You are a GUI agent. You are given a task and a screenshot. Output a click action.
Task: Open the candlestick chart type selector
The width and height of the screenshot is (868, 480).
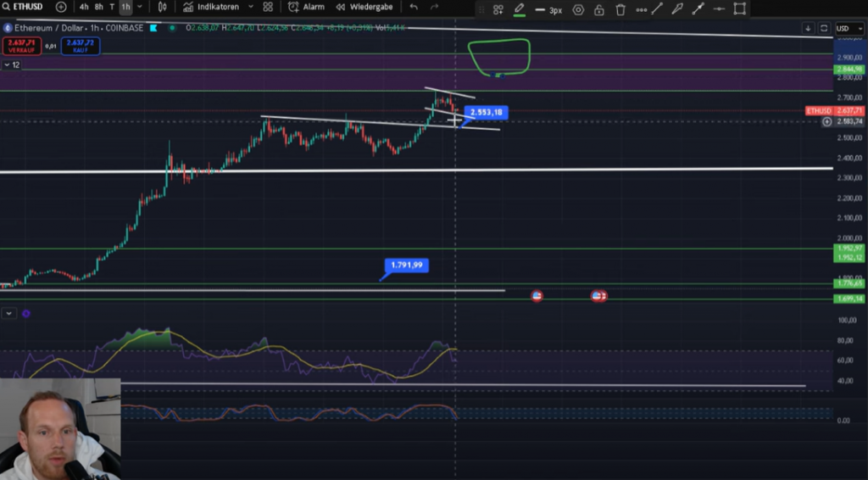pos(162,7)
